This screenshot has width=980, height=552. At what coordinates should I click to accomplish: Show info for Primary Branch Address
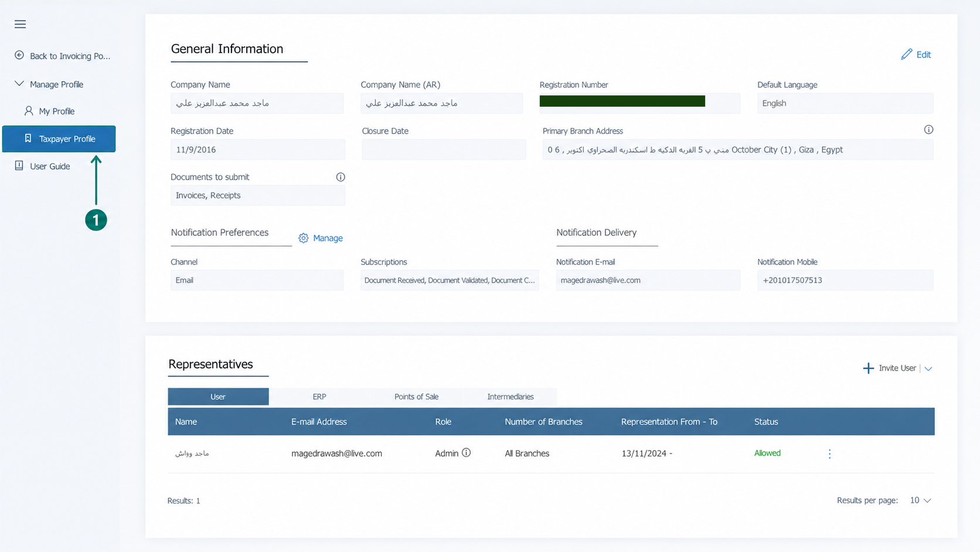pyautogui.click(x=928, y=130)
